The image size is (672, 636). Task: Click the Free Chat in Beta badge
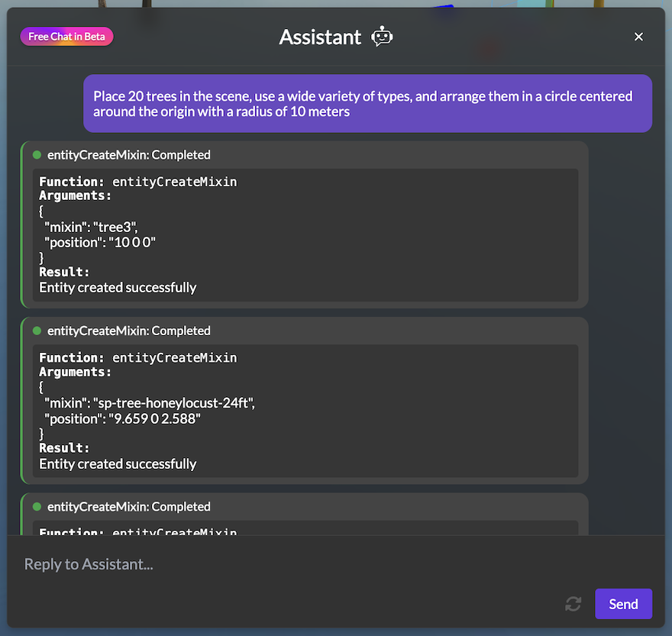(x=67, y=37)
